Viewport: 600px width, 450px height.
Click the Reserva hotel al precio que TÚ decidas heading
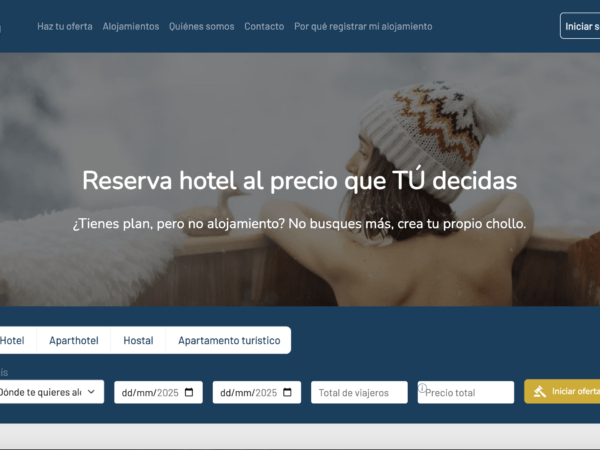tap(300, 181)
